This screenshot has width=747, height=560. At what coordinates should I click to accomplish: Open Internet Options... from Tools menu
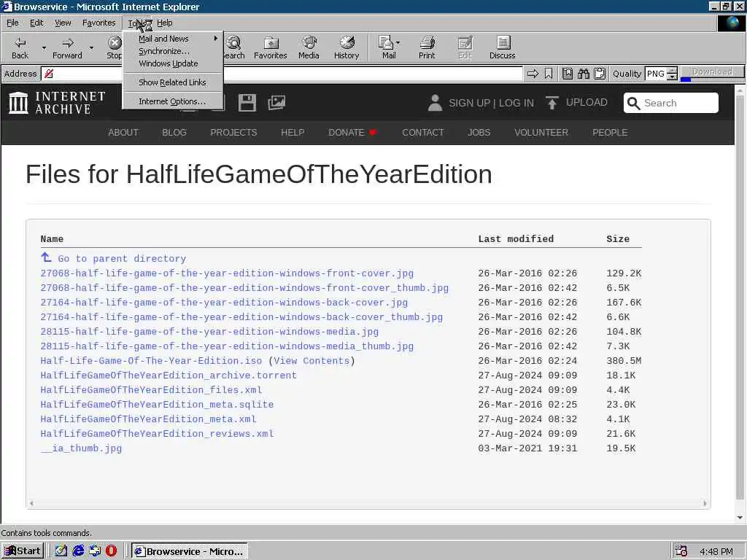coord(172,101)
